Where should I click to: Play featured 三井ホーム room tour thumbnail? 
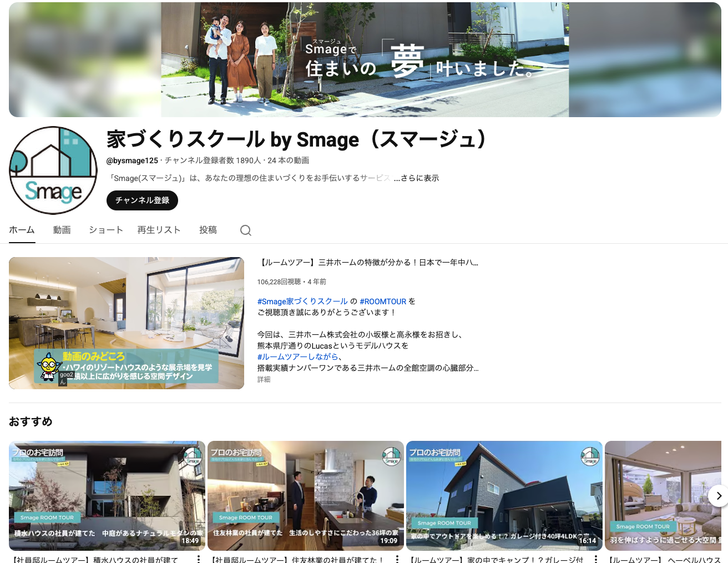127,323
